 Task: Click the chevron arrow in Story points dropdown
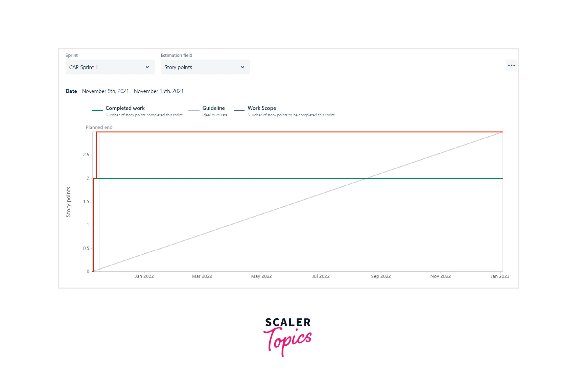(243, 67)
